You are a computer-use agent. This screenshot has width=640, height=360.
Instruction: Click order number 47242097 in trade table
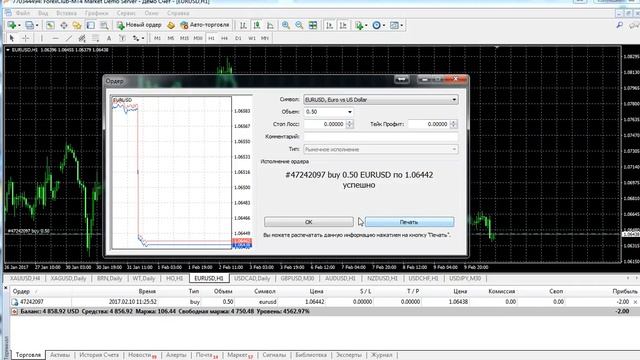(32, 302)
